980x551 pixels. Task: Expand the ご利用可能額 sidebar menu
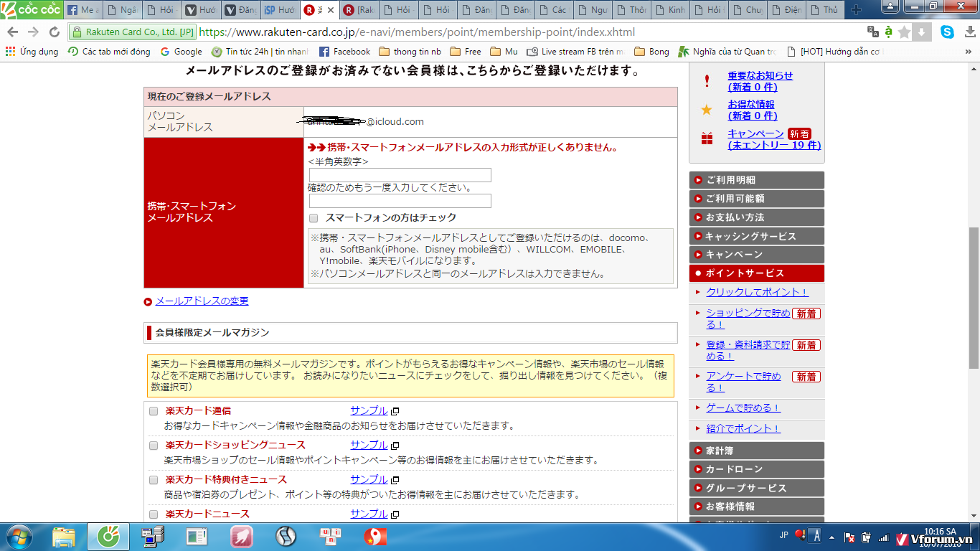point(756,199)
